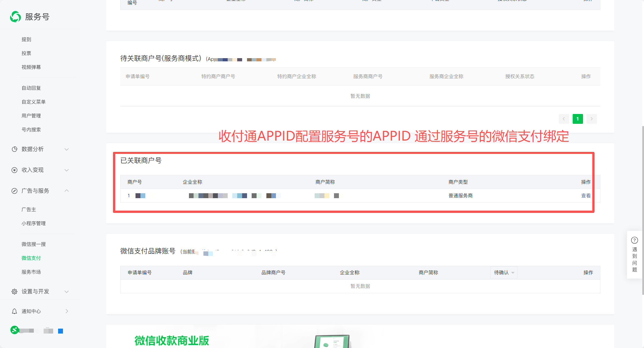Click the 数据分析 pie chart icon
Image resolution: width=644 pixels, height=348 pixels.
14,149
